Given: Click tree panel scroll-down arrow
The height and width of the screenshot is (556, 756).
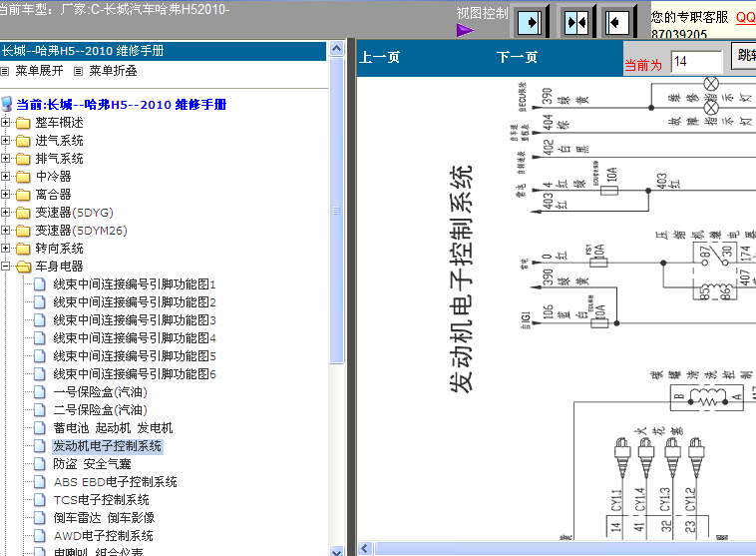Looking at the screenshot, I should [x=336, y=551].
